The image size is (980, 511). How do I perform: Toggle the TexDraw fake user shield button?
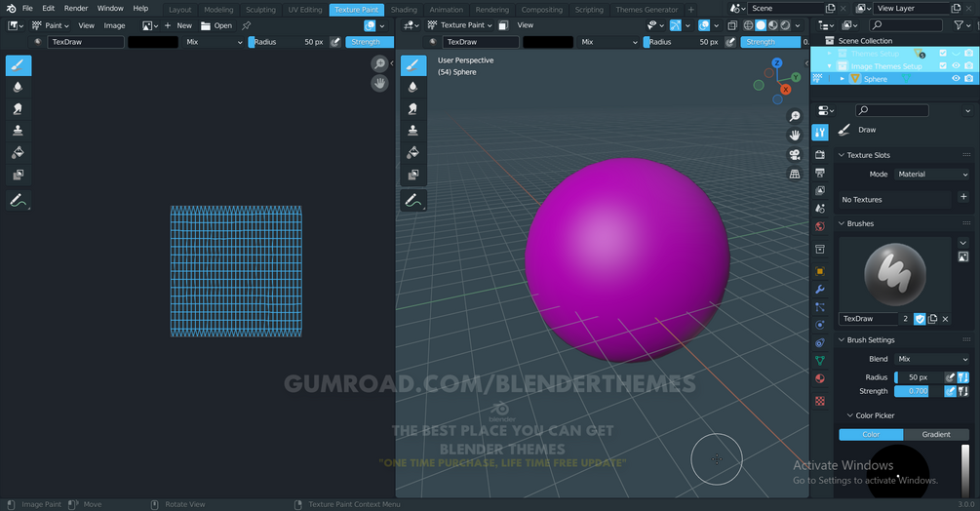pos(920,319)
